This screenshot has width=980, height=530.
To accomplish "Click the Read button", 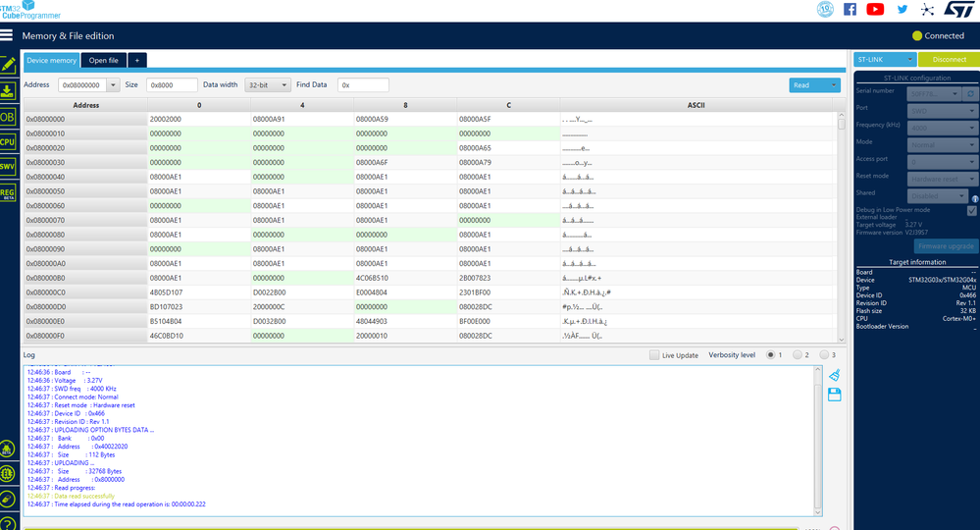I will click(x=807, y=85).
